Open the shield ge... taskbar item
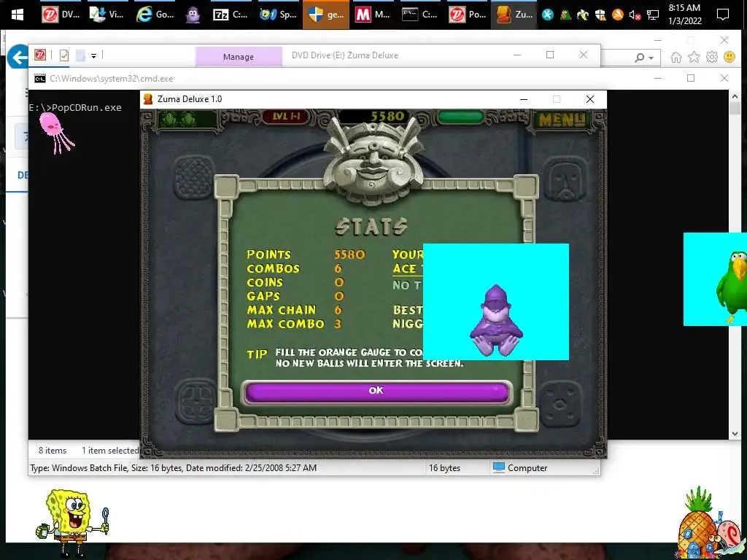 coord(326,15)
